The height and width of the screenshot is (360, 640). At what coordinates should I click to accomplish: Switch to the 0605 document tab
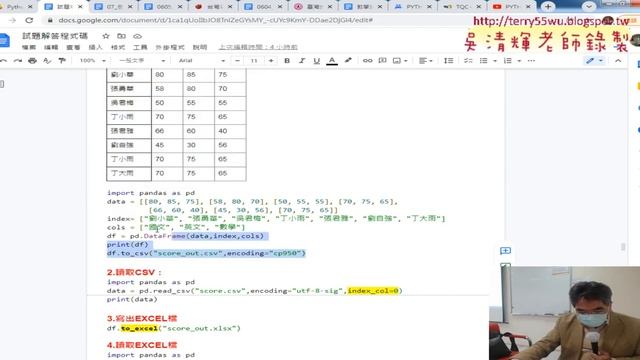click(163, 7)
